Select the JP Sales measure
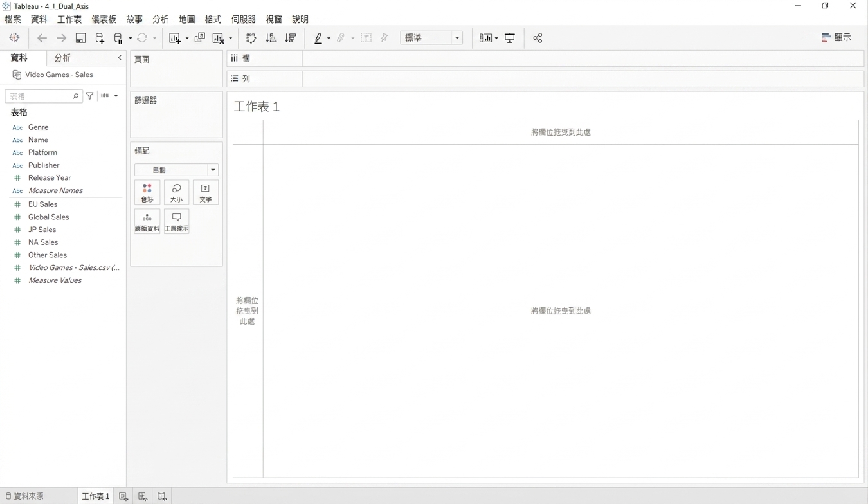The image size is (868, 504). pyautogui.click(x=42, y=230)
